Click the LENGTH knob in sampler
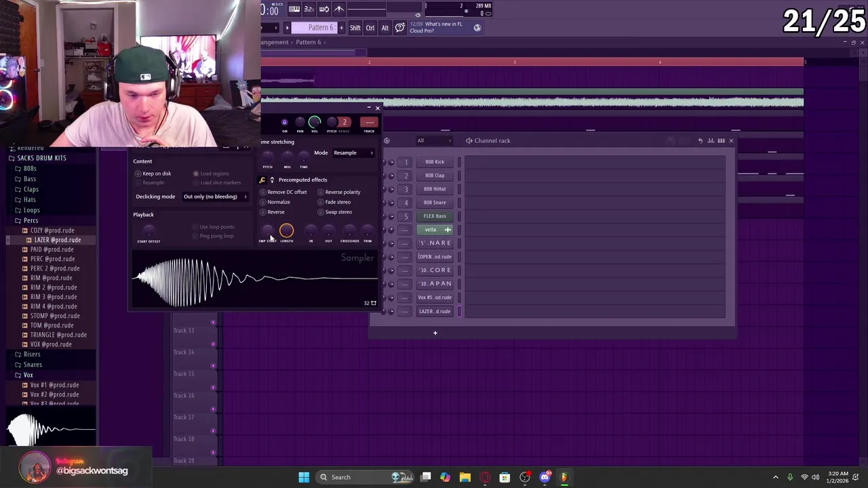This screenshot has height=488, width=868. point(286,231)
